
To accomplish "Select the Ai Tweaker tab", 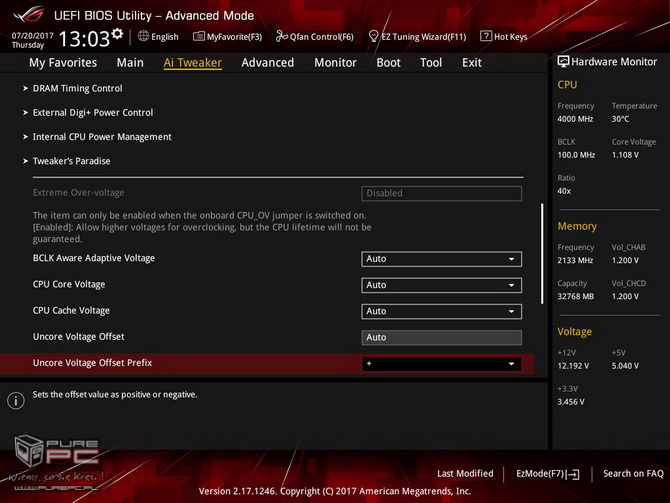I will point(192,63).
